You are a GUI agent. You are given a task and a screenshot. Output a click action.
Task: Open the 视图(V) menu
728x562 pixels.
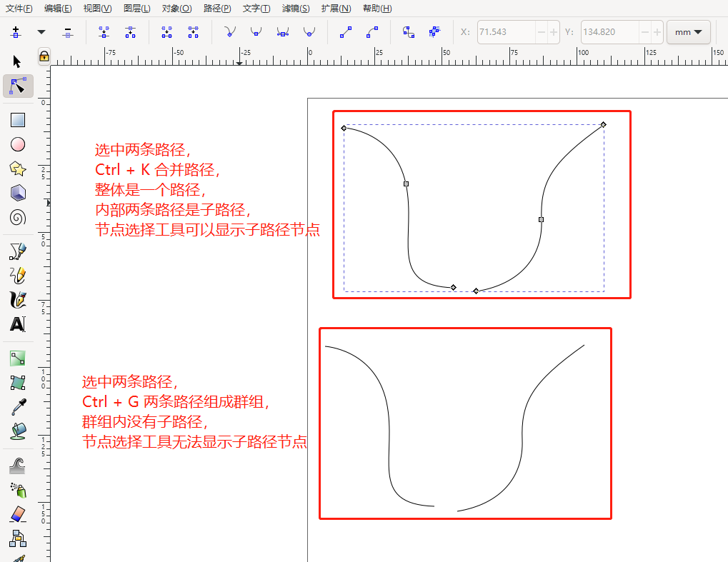(x=97, y=9)
